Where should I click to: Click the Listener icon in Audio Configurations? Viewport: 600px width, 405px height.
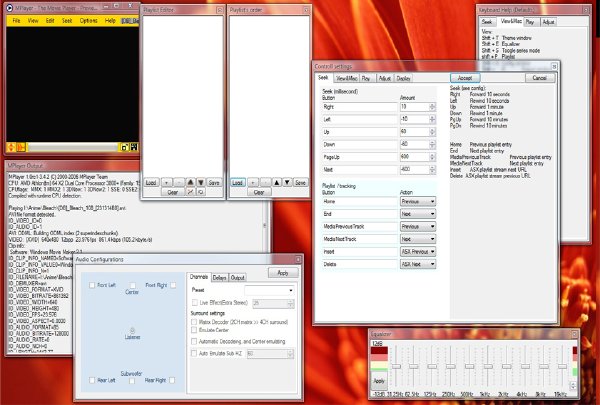pyautogui.click(x=132, y=330)
